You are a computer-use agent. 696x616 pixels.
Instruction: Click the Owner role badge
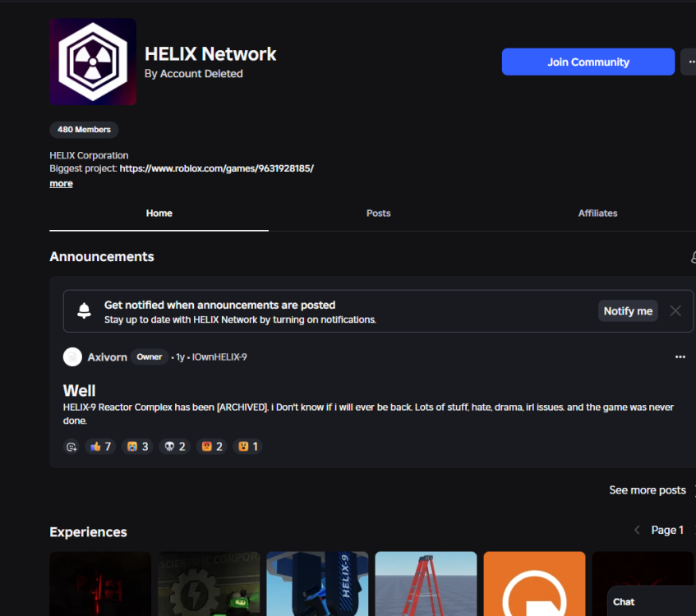click(150, 356)
